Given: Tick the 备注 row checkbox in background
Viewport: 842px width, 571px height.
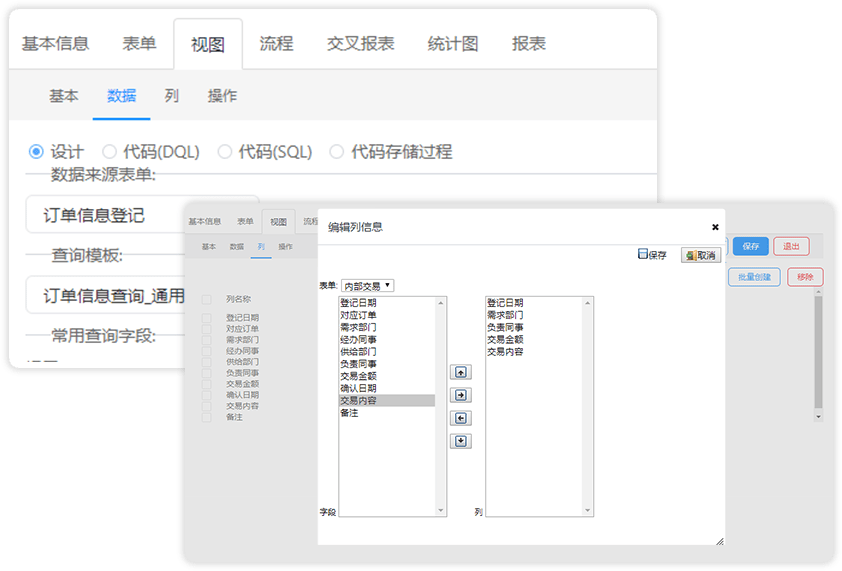Looking at the screenshot, I should pyautogui.click(x=207, y=417).
